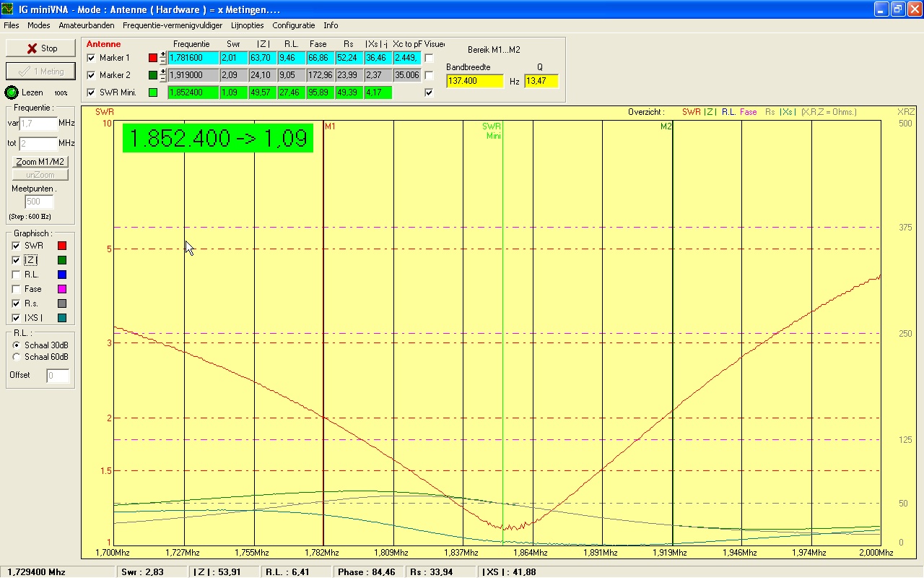
Task: Click the Stop measurement button
Action: (40, 48)
